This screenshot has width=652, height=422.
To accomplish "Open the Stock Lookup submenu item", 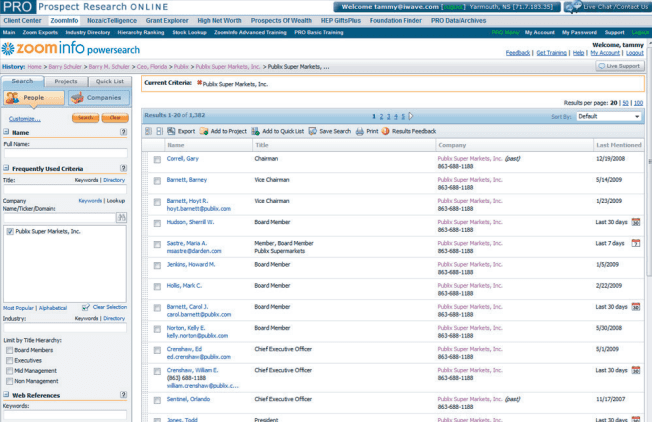I will point(190,32).
